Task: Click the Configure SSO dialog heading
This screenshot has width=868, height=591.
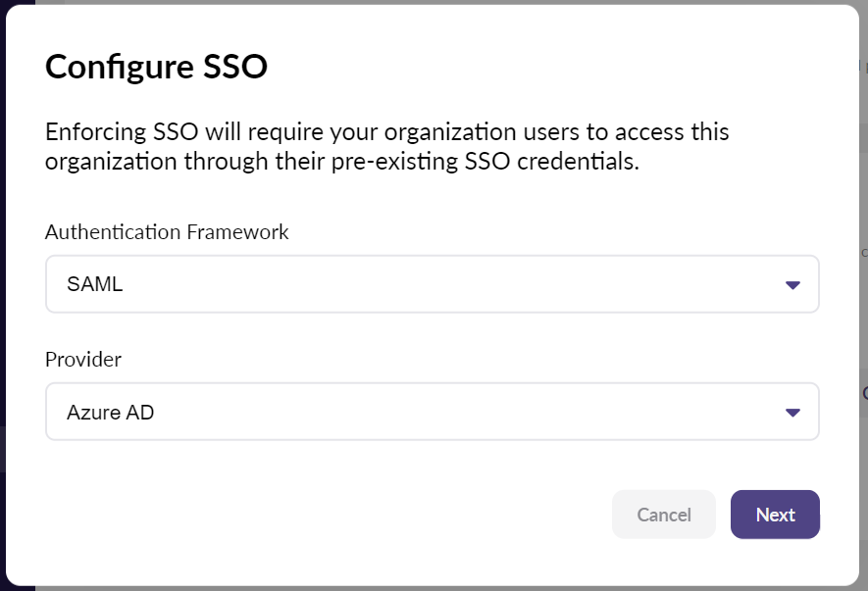Action: point(156,67)
